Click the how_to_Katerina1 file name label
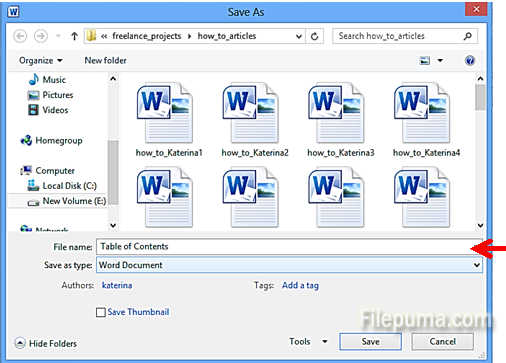Viewport: 506px width, 363px height. coord(169,153)
